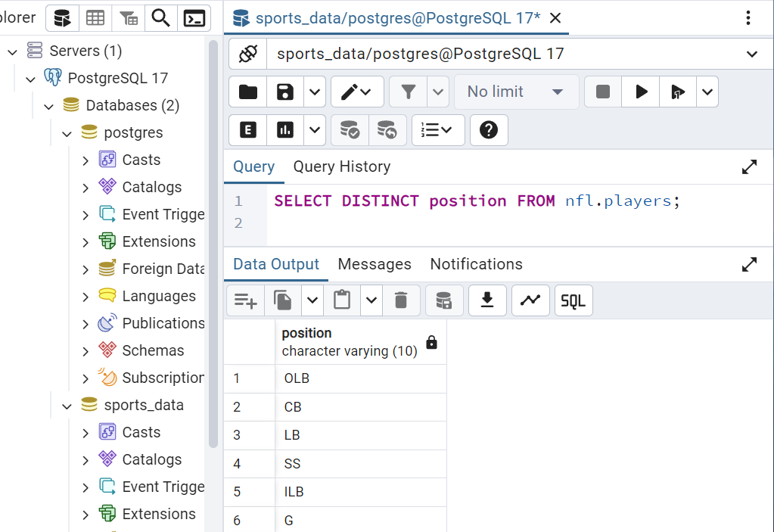This screenshot has height=532, width=774.
Task: Stop the running query with the square button
Action: [x=603, y=92]
